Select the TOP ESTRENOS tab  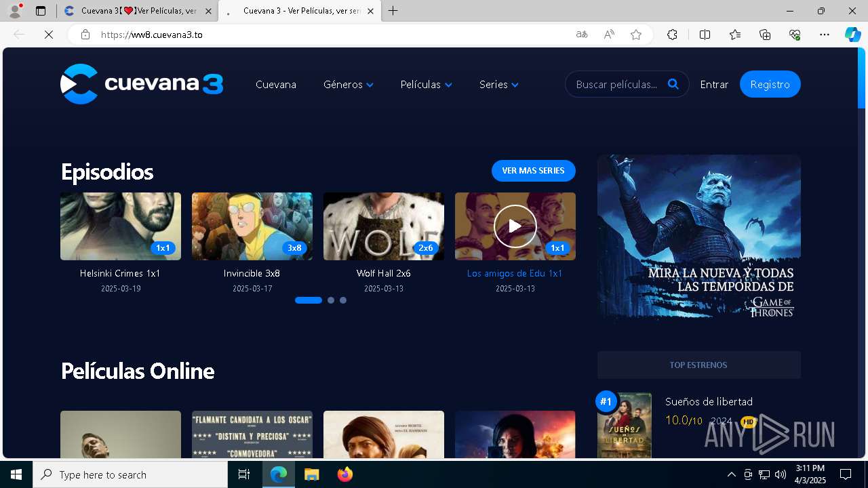698,365
